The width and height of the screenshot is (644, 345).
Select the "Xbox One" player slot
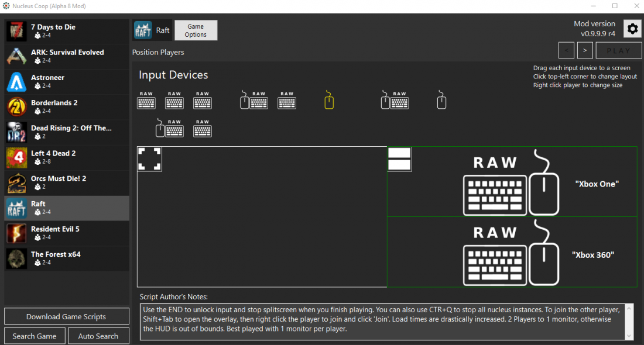(512, 182)
